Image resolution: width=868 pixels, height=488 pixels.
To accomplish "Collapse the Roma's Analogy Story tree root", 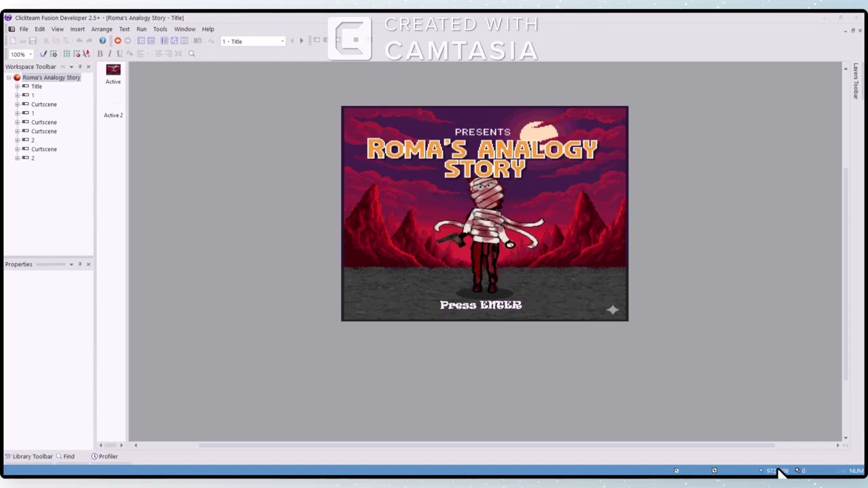I will pos(9,77).
